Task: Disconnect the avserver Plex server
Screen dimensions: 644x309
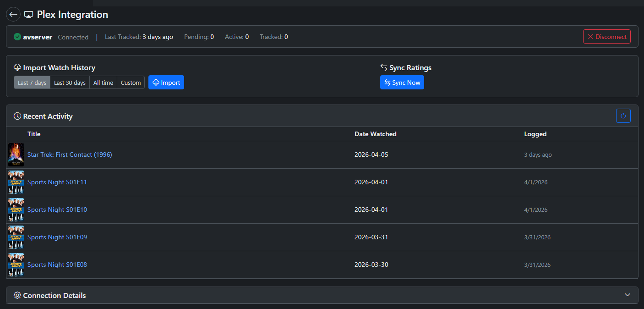Action: (x=606, y=36)
